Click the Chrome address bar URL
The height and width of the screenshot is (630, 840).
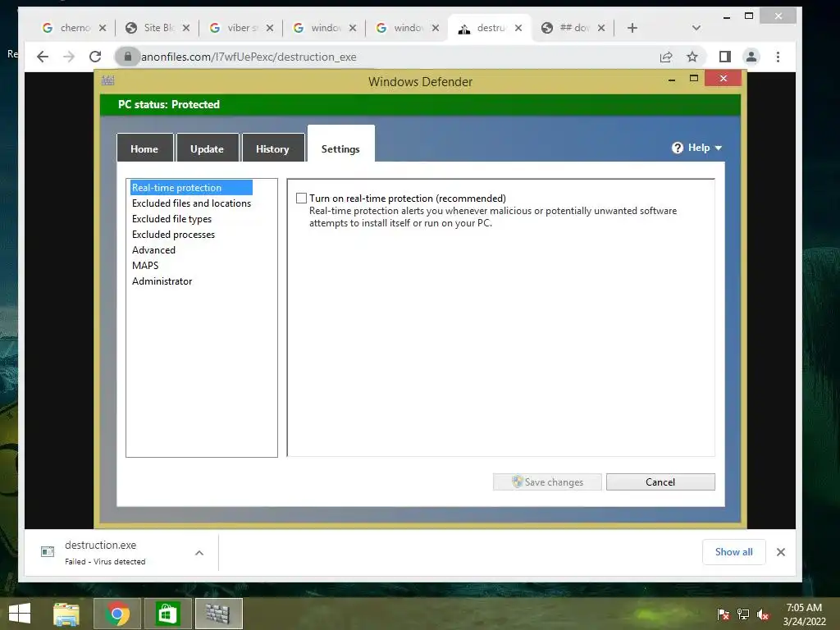[x=249, y=57]
